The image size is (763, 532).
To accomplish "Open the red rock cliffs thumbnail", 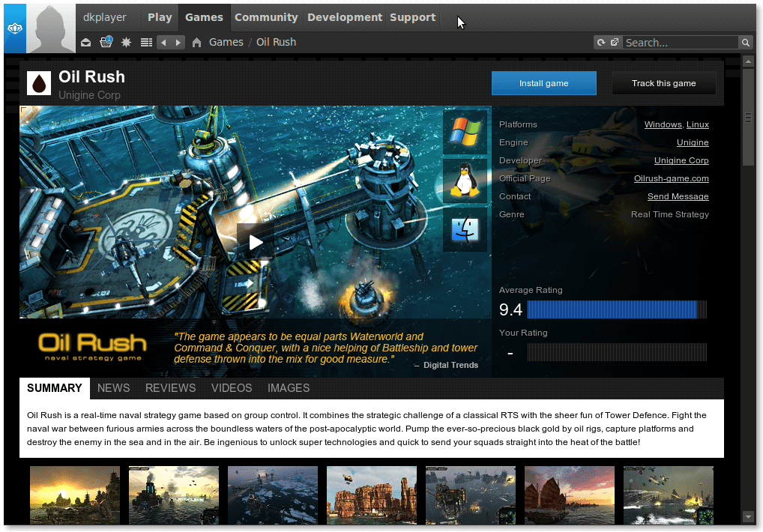I will [372, 495].
